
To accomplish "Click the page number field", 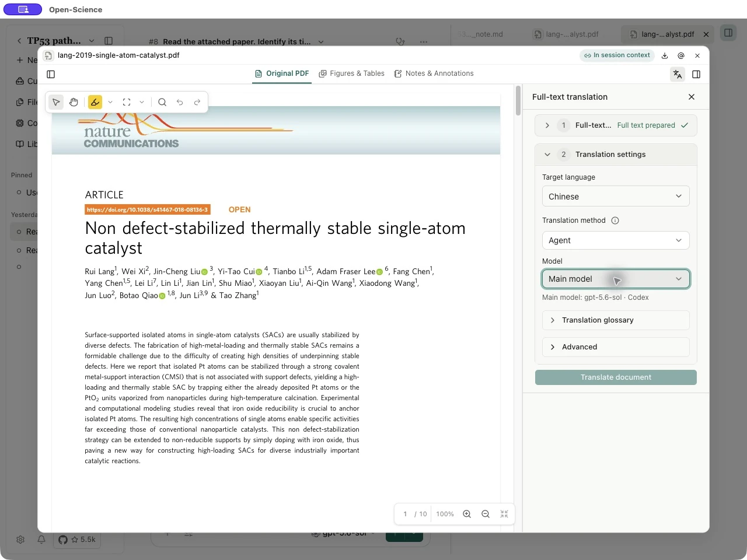I will pos(405,514).
